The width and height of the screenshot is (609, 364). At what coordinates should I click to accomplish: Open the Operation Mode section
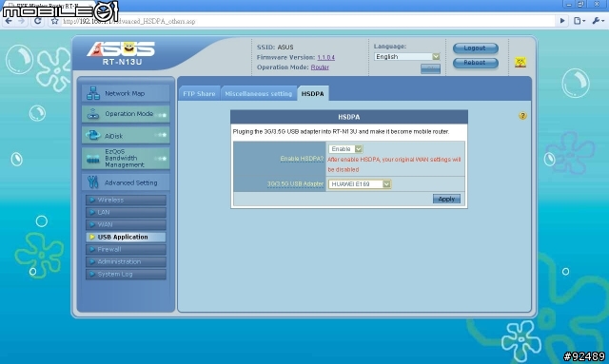coord(126,114)
